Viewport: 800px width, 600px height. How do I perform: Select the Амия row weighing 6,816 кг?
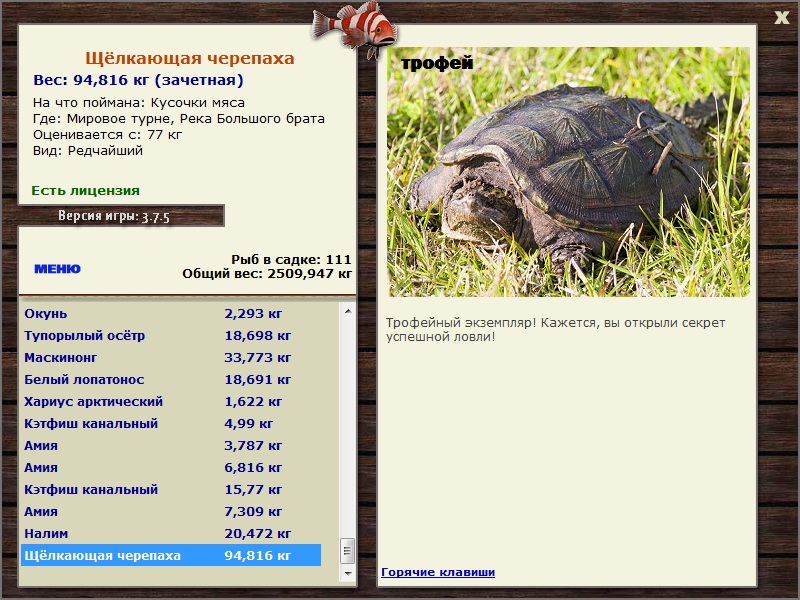coord(171,467)
